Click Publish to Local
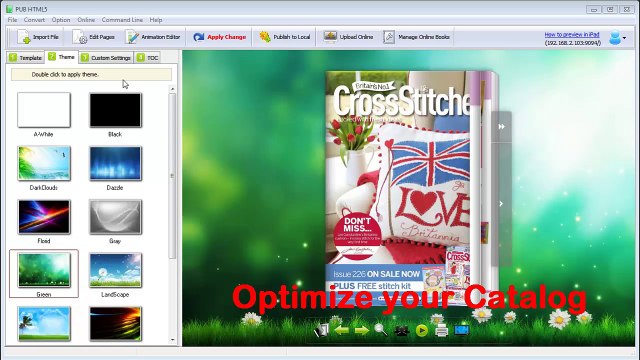The height and width of the screenshot is (360, 640). 285,37
